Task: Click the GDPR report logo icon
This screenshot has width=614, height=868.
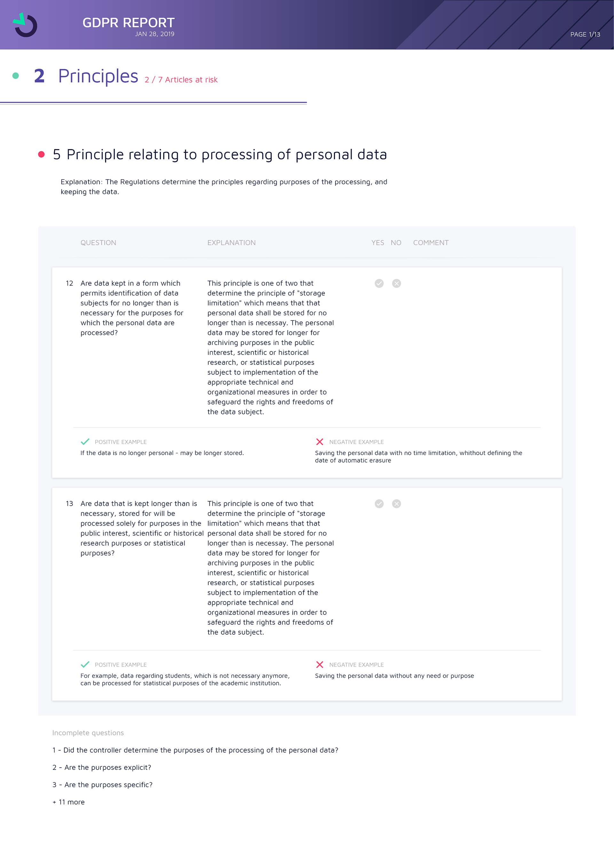Action: click(x=25, y=25)
